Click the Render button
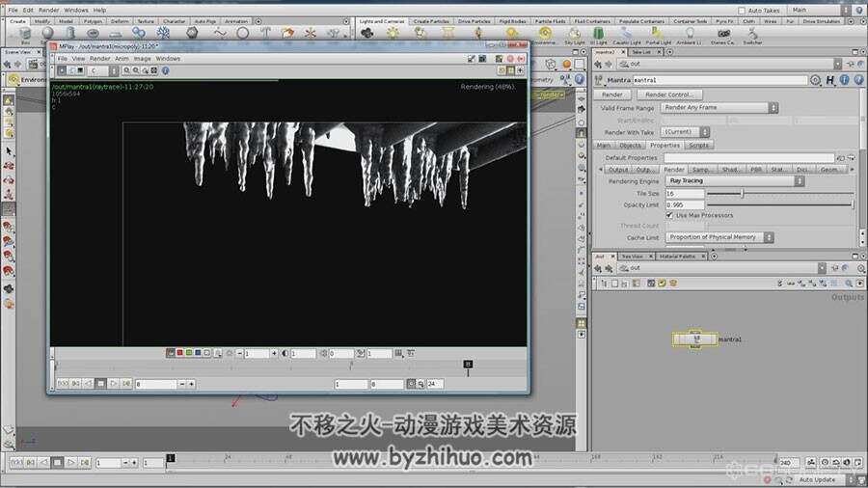Image resolution: width=868 pixels, height=488 pixels. point(612,95)
